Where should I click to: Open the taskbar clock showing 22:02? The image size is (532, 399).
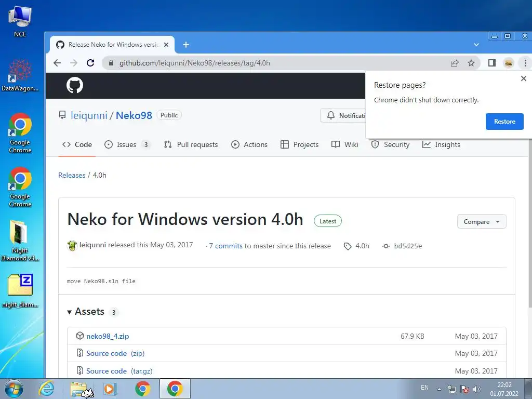tap(504, 389)
